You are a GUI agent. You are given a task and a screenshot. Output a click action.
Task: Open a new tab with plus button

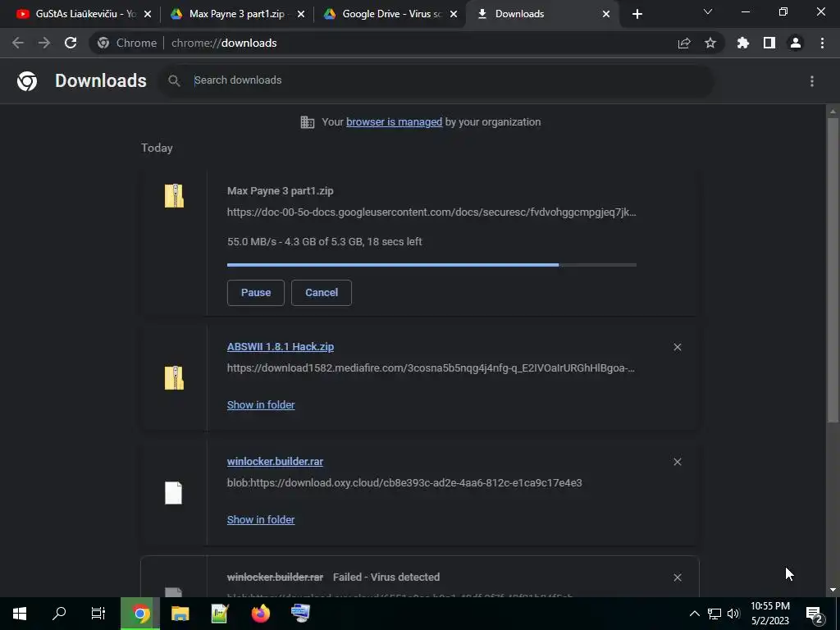[637, 14]
